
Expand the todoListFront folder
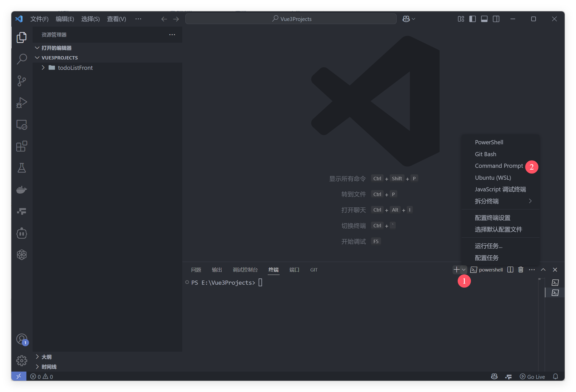pos(107,68)
